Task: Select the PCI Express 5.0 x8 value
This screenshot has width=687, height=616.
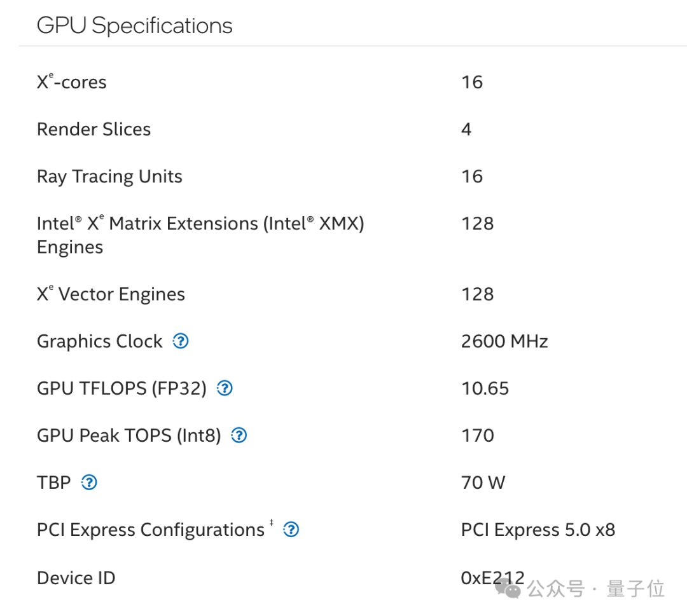Action: pyautogui.click(x=538, y=530)
